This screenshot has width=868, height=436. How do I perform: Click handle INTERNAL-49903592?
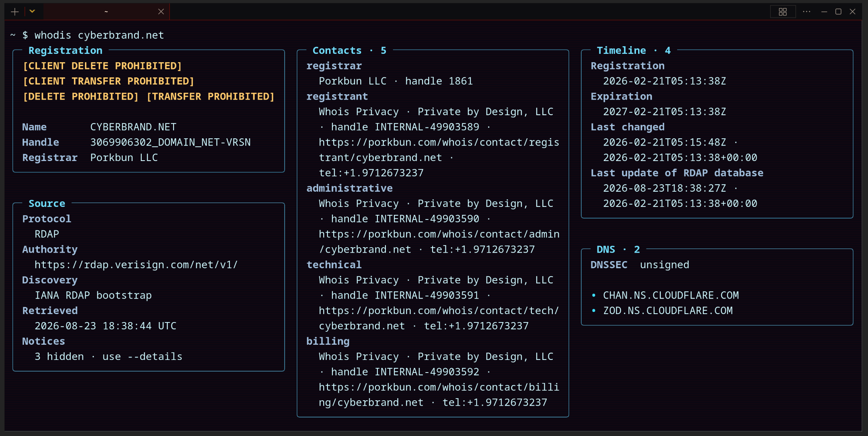pyautogui.click(x=405, y=372)
